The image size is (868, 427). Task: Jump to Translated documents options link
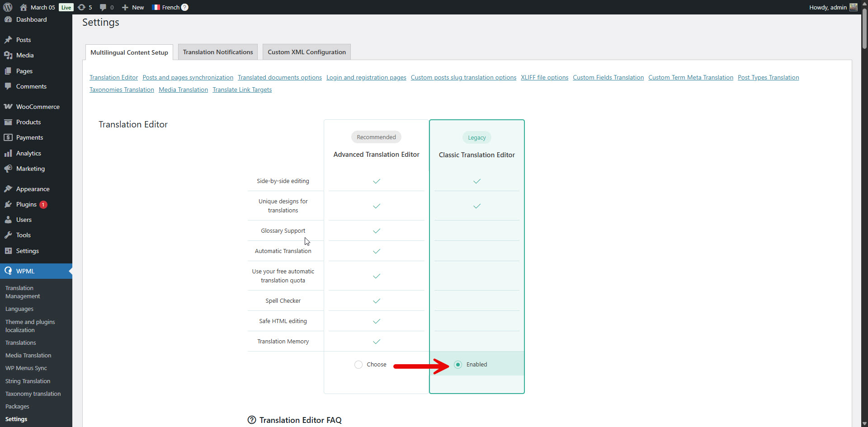[280, 78]
